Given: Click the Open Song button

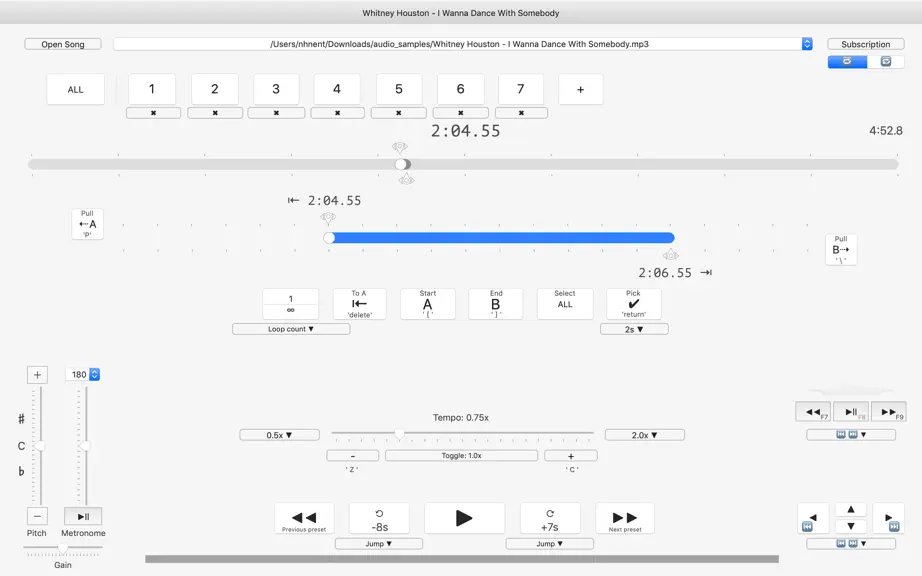Looking at the screenshot, I should [x=63, y=44].
